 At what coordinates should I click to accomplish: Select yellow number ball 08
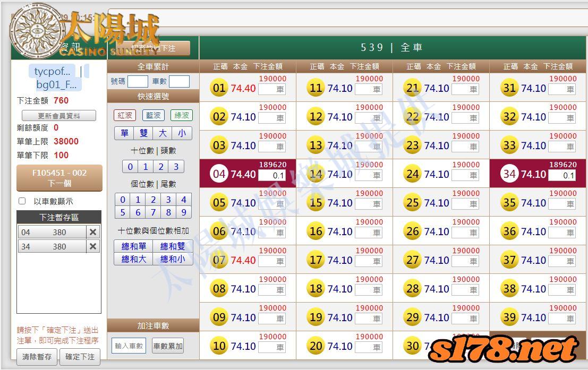(x=219, y=289)
